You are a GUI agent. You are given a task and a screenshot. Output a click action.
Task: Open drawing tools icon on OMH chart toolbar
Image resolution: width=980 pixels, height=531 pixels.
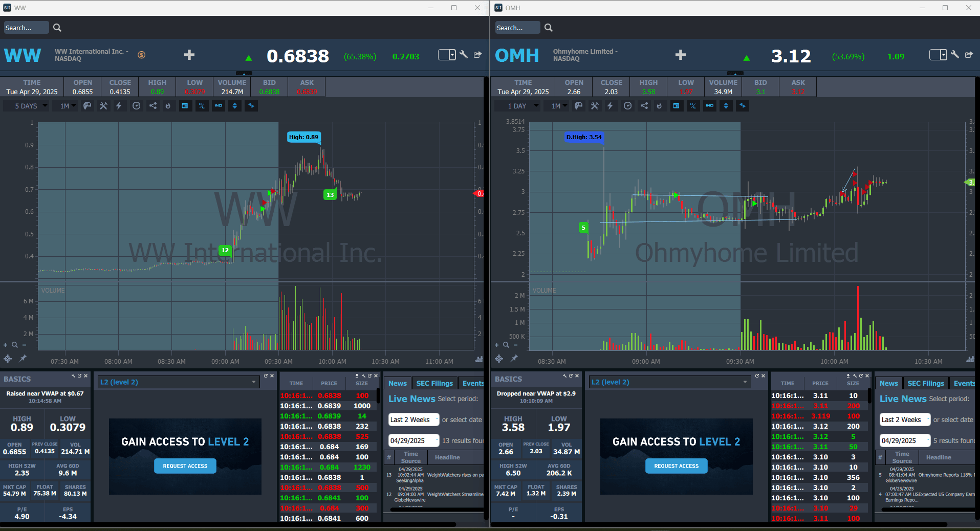(x=595, y=106)
